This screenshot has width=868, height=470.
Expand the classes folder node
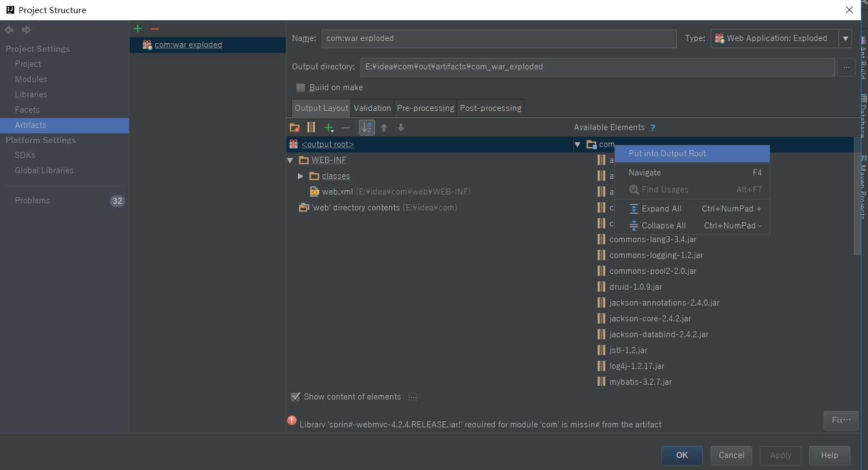coord(300,176)
